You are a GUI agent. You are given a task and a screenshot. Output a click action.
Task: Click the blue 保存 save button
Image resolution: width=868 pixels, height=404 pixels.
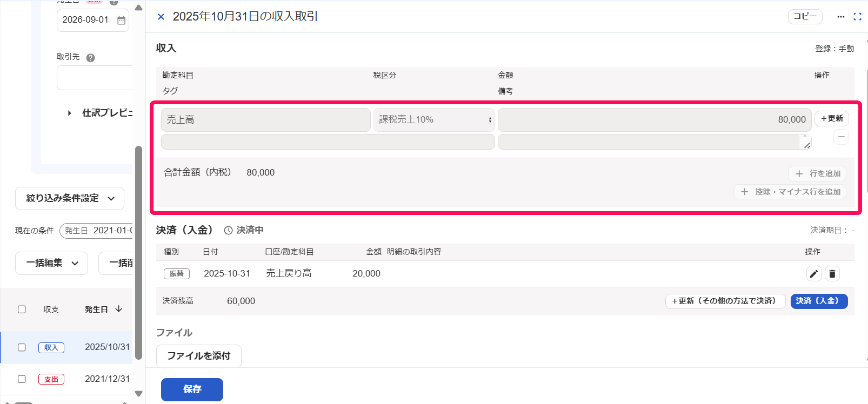pos(192,389)
